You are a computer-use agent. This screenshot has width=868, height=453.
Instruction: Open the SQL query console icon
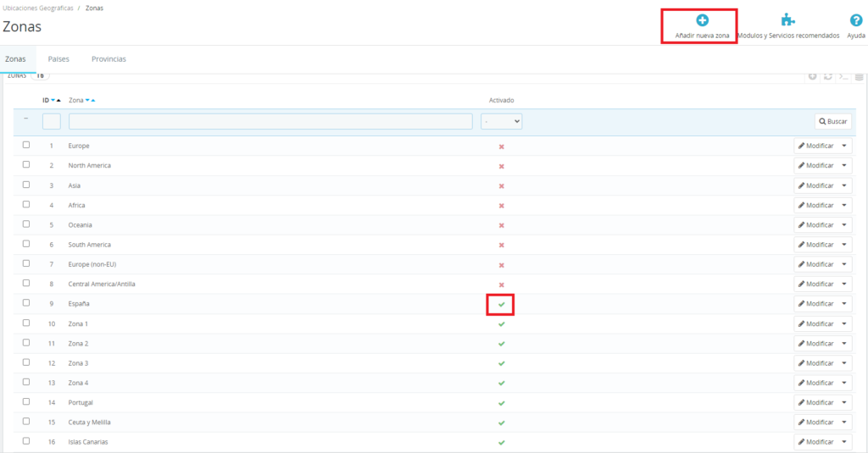click(x=843, y=76)
